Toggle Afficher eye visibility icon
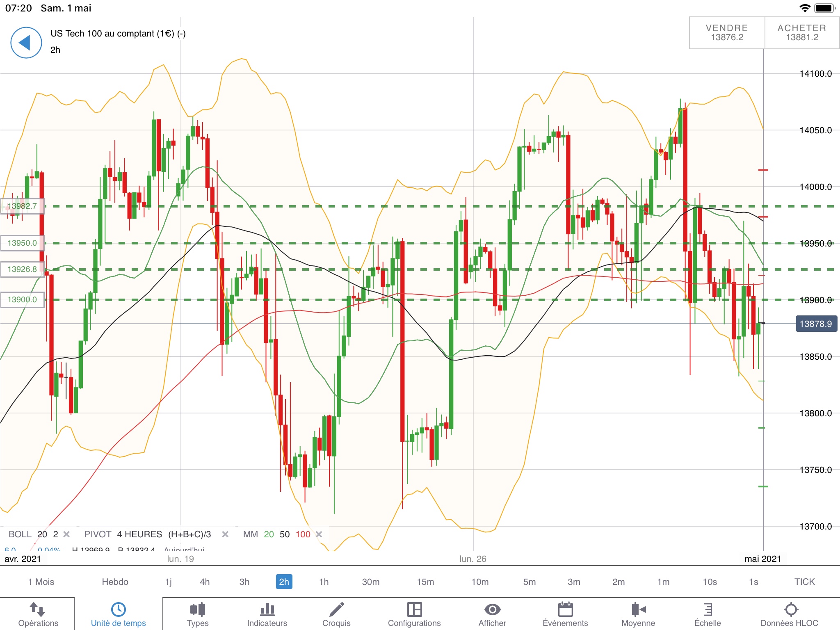840x630 pixels. [492, 609]
